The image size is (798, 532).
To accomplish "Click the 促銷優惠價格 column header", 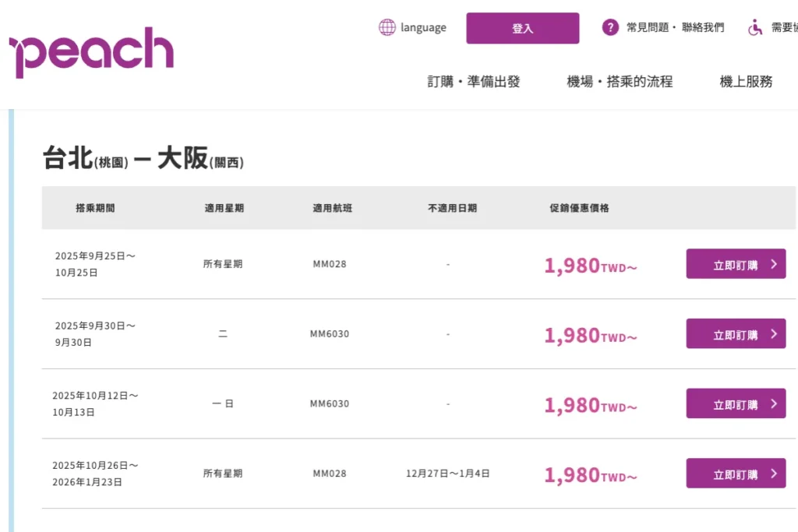I will pyautogui.click(x=579, y=207).
